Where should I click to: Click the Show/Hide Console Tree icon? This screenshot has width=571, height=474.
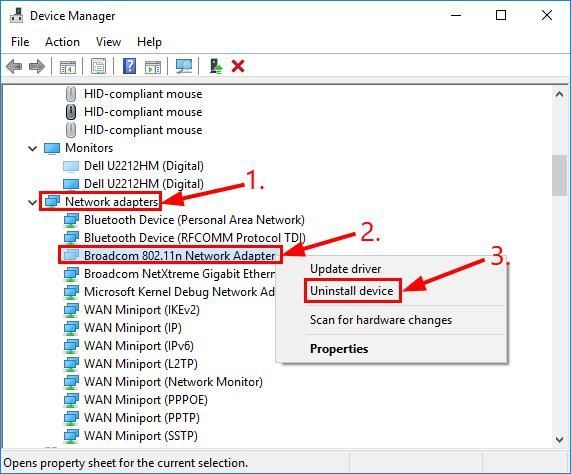click(x=68, y=67)
